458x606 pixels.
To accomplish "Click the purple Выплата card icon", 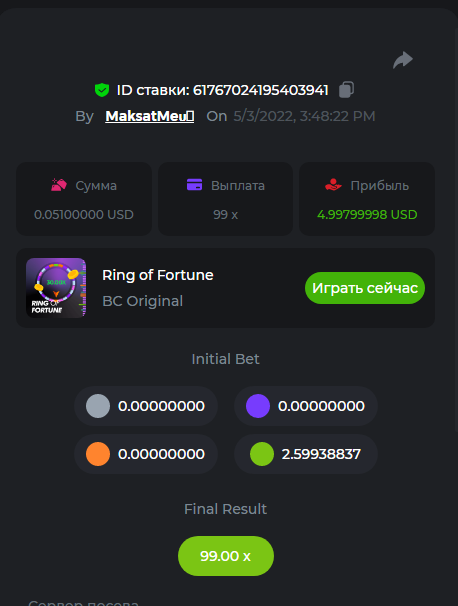I will point(194,185).
